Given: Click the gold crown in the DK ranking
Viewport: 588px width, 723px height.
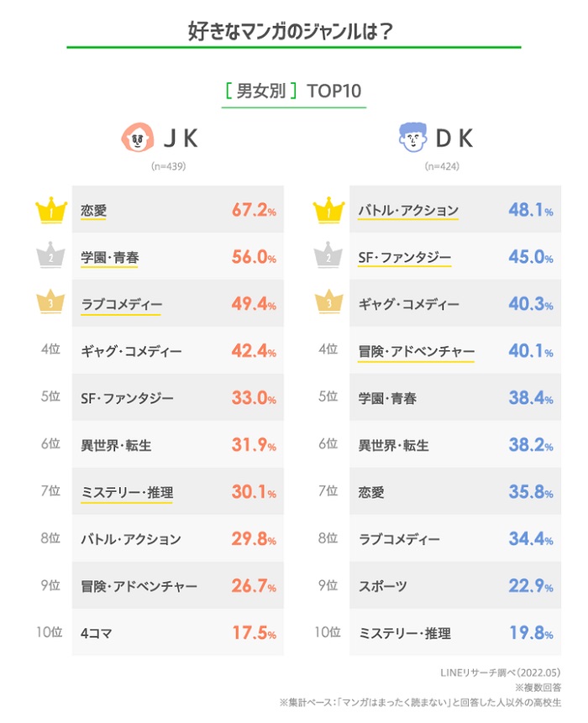Looking at the screenshot, I should pyautogui.click(x=328, y=210).
